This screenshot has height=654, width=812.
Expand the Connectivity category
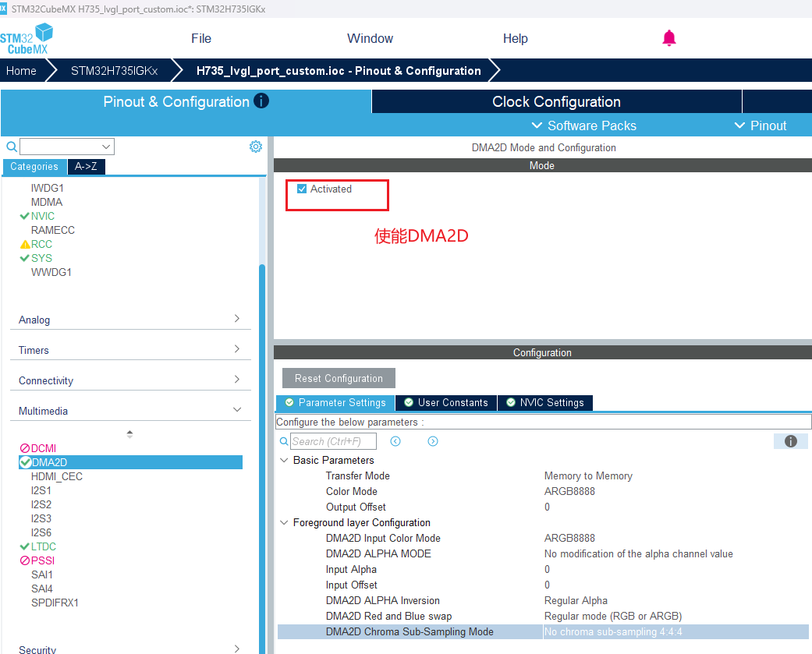click(130, 380)
